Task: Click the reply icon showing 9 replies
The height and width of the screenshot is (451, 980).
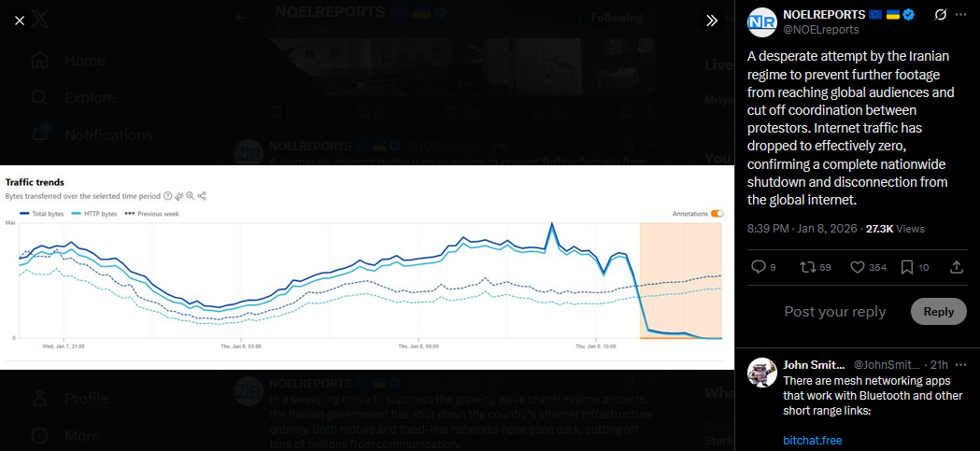Action: pyautogui.click(x=759, y=267)
